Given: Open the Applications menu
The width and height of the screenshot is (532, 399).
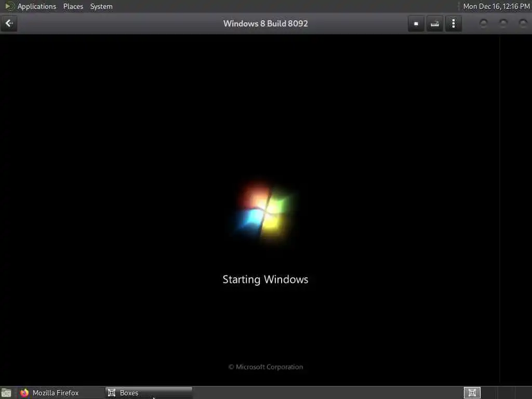Looking at the screenshot, I should (x=37, y=6).
